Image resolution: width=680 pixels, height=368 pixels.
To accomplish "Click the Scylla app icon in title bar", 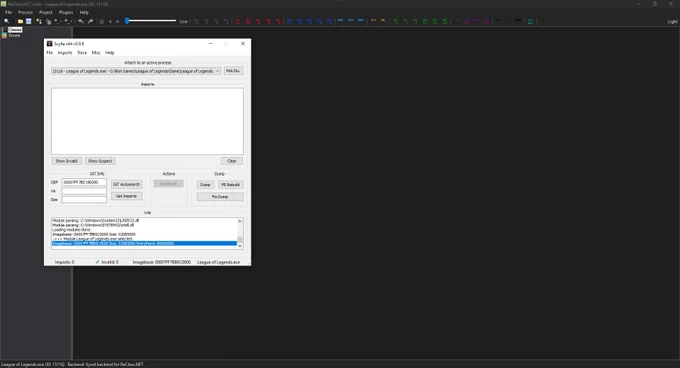I will [x=49, y=44].
